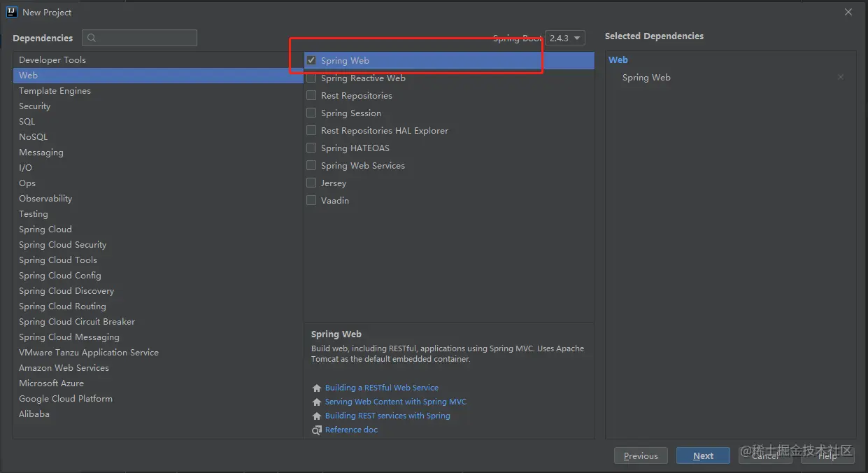This screenshot has height=473, width=868.
Task: Select the Developer Tools category
Action: [52, 60]
